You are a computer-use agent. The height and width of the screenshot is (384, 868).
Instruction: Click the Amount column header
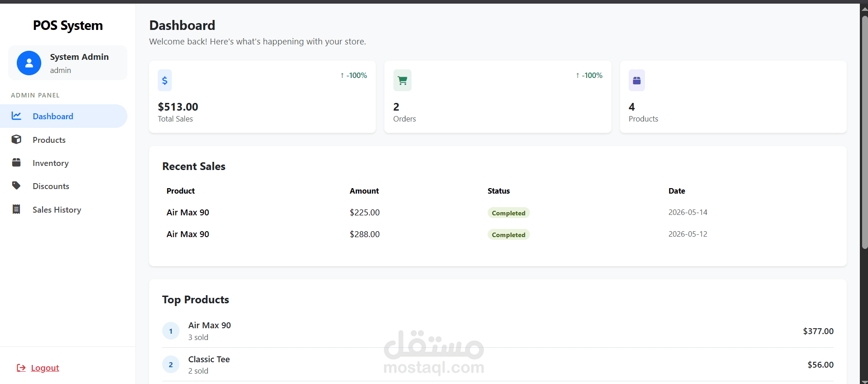(364, 191)
